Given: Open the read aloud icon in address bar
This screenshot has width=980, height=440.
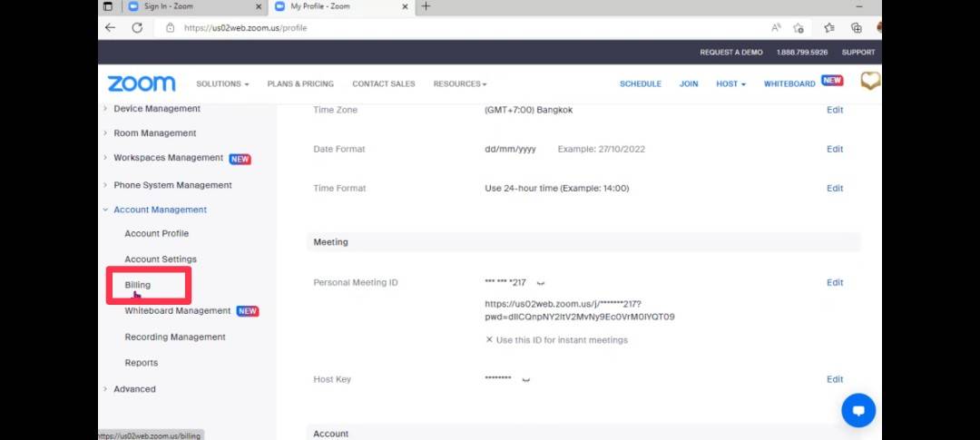Looking at the screenshot, I should click(x=776, y=27).
